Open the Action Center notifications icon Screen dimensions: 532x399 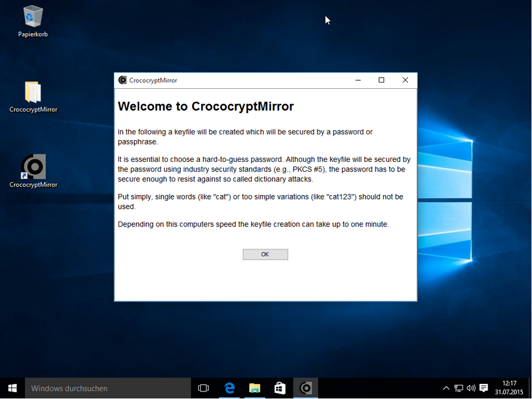click(x=484, y=388)
